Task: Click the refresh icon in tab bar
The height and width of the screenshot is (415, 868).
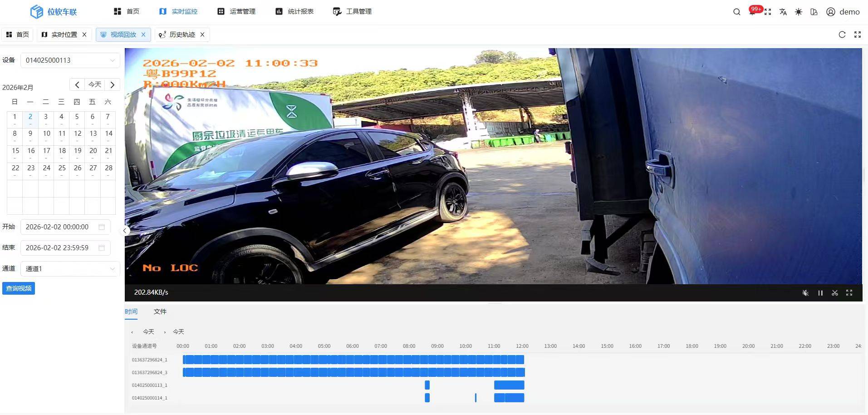Action: 842,35
